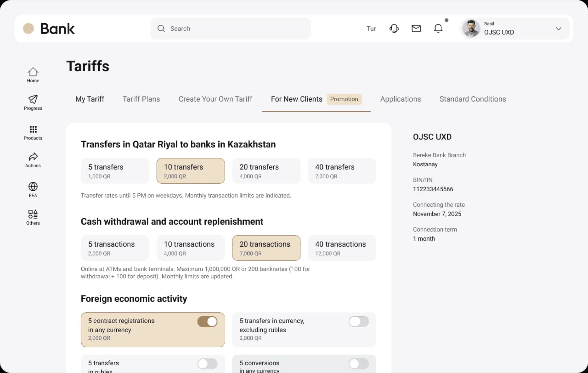Image resolution: width=588 pixels, height=373 pixels.
Task: Open the Products panel
Action: pos(33,132)
